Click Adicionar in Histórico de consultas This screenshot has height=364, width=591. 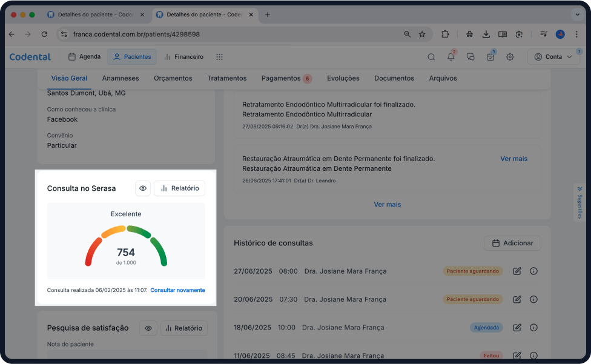point(512,243)
